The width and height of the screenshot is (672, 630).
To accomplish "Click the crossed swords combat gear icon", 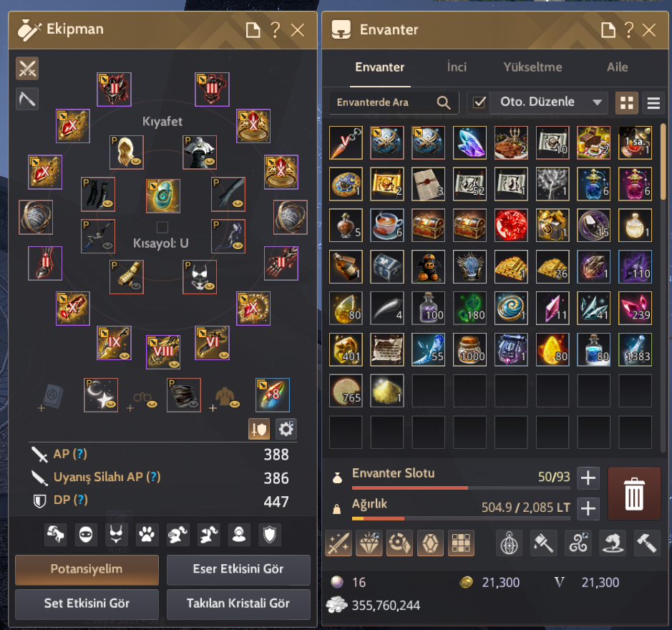I will [x=27, y=69].
